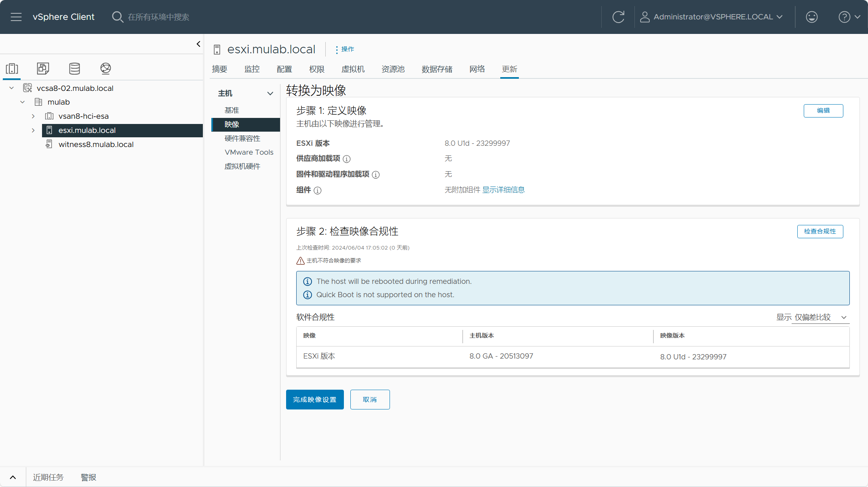Switch to Storage inventory view

[x=74, y=69]
